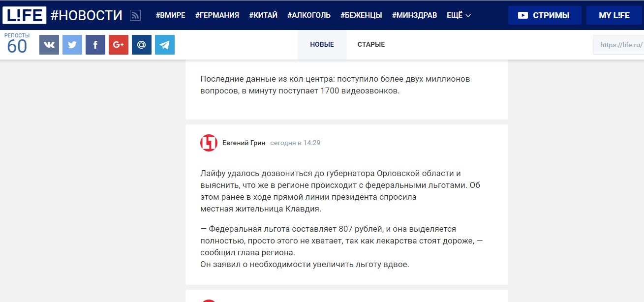Open the RSS feed icon

pos(135,16)
